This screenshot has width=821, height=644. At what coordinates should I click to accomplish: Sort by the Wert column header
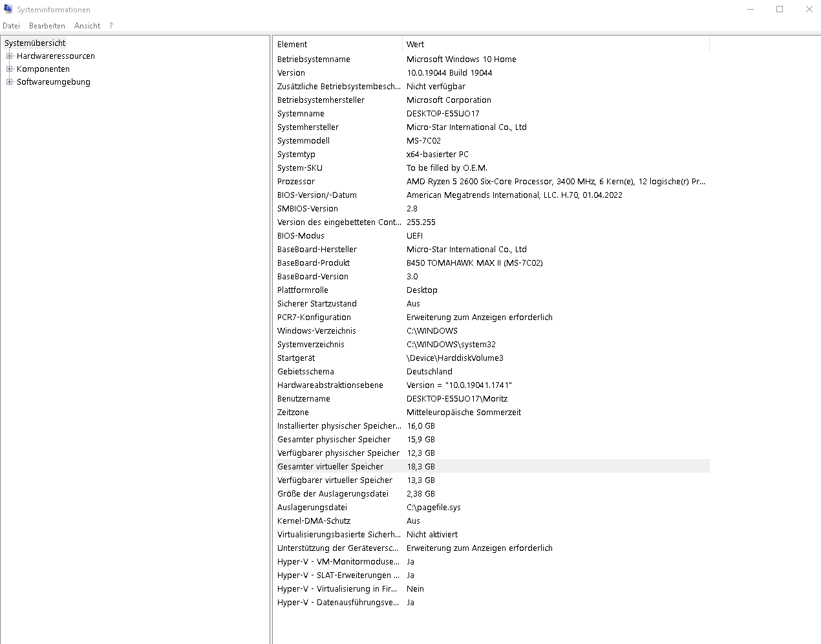click(x=556, y=45)
